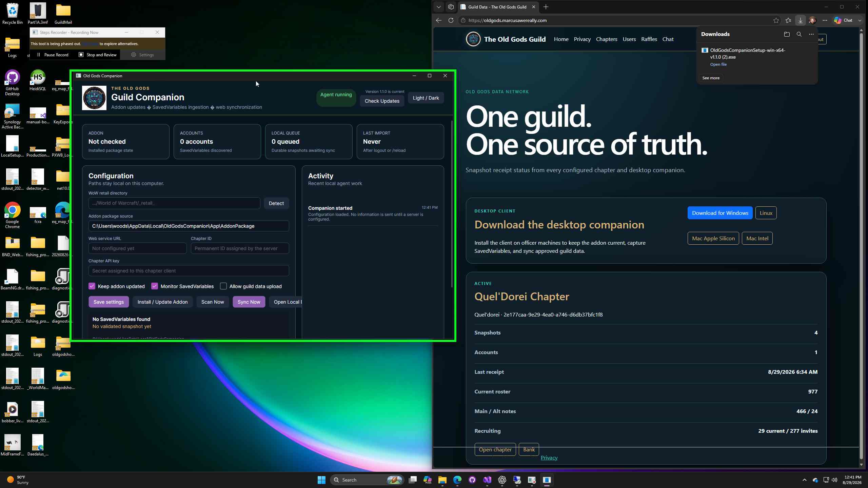The height and width of the screenshot is (488, 868).
Task: Select the GuildMail desktop folder
Action: (x=63, y=14)
